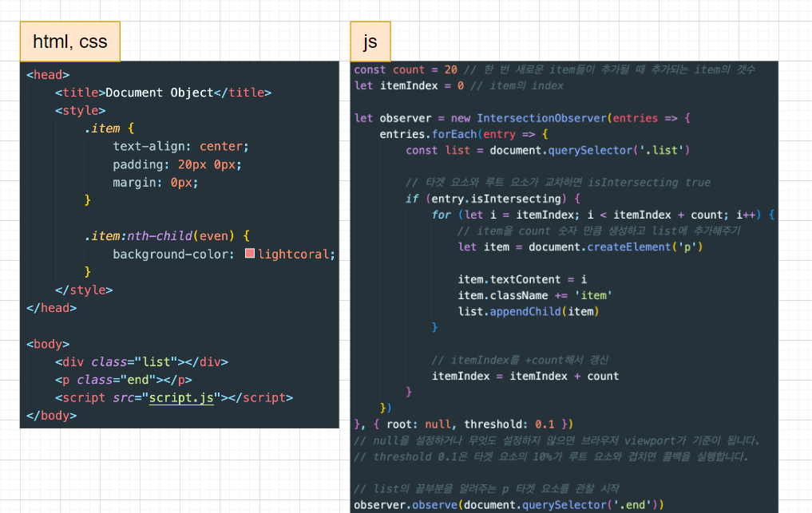Click the div class="list" line
Viewport: 812px width, 513px height.
141,362
